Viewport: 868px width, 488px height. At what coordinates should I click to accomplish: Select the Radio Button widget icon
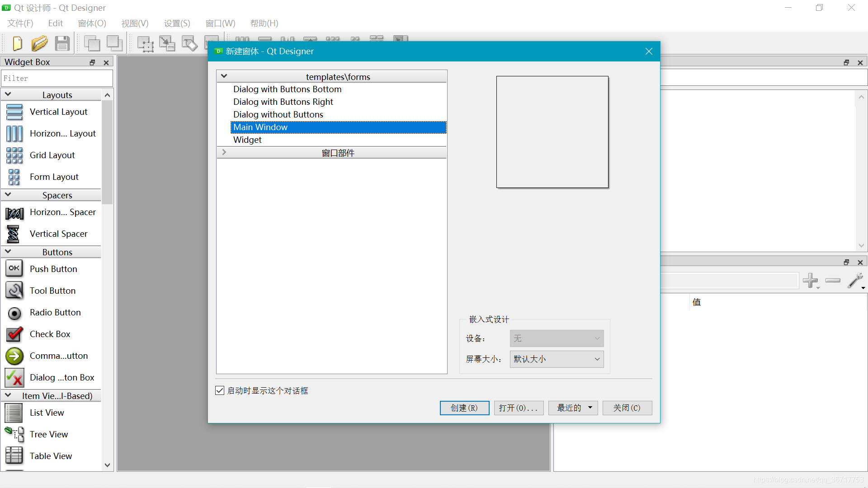click(14, 313)
